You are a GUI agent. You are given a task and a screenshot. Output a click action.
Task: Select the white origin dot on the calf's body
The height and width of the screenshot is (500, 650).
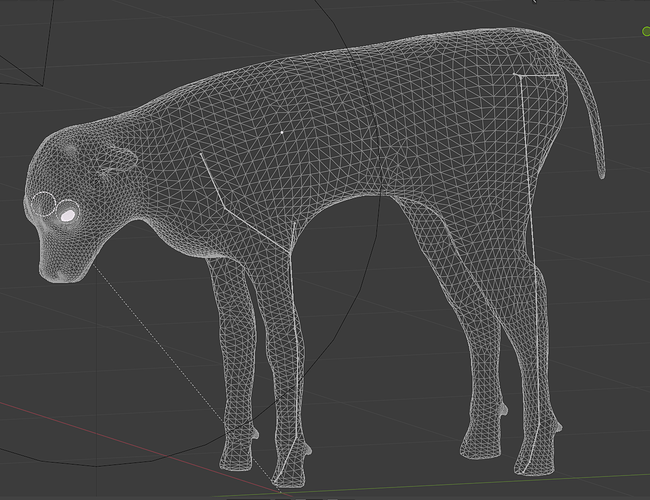click(282, 132)
